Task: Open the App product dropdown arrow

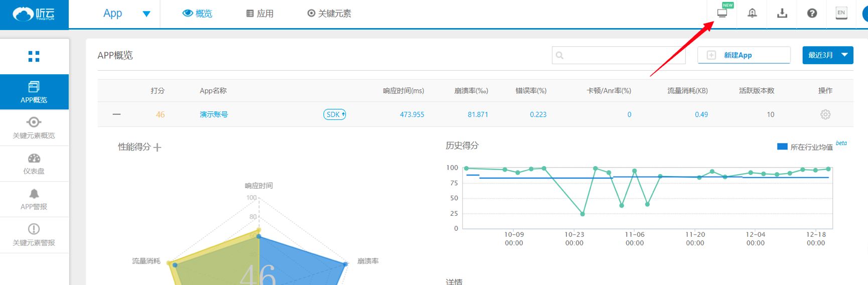Action: (147, 14)
